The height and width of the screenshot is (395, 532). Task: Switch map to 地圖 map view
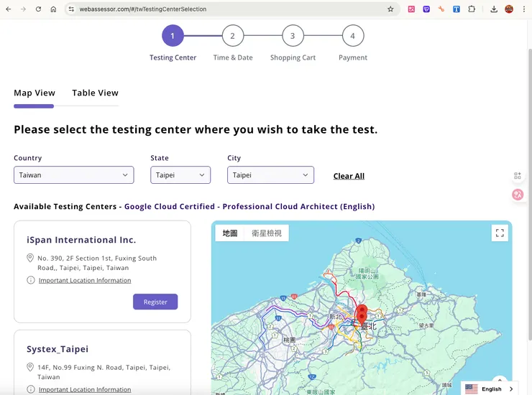tap(230, 233)
